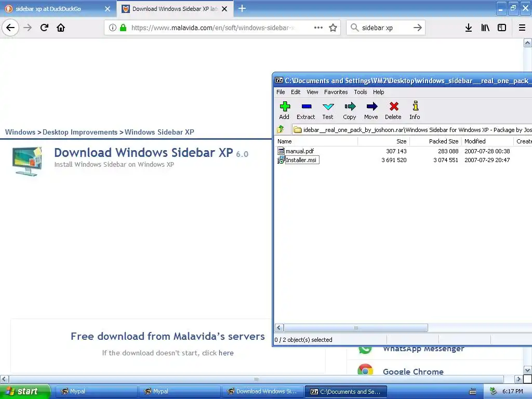Select the Download Windows Sidebar XP tab
532x399 pixels.
(x=175, y=9)
